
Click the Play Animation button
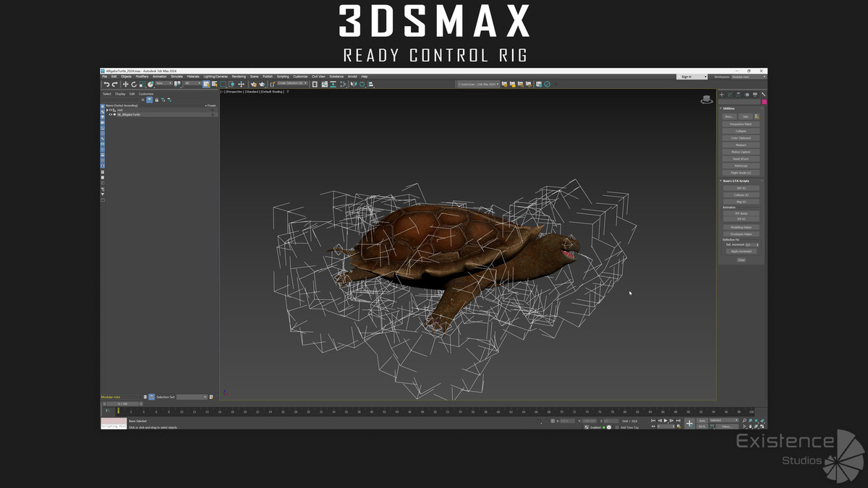[x=665, y=420]
